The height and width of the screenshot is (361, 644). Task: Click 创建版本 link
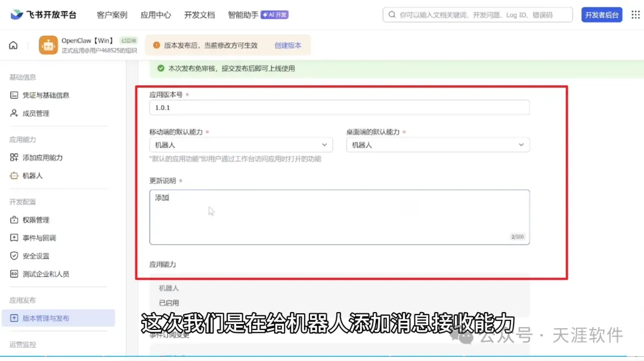click(x=287, y=45)
